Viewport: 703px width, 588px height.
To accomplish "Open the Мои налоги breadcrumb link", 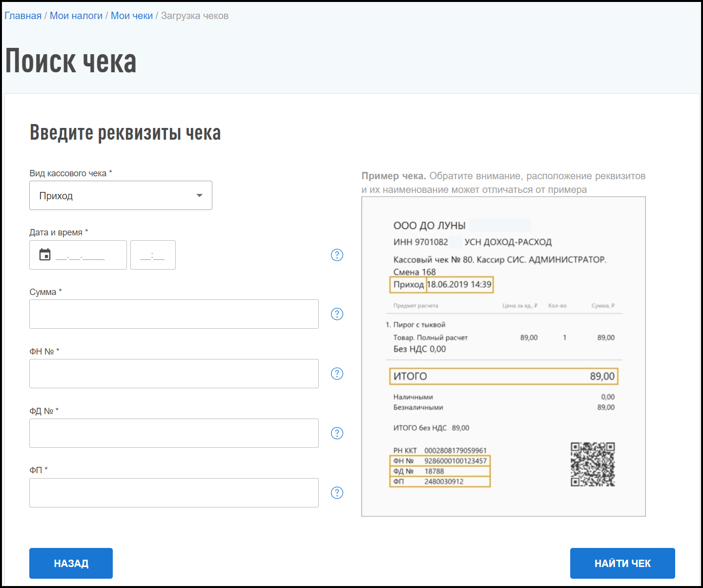I will point(76,16).
